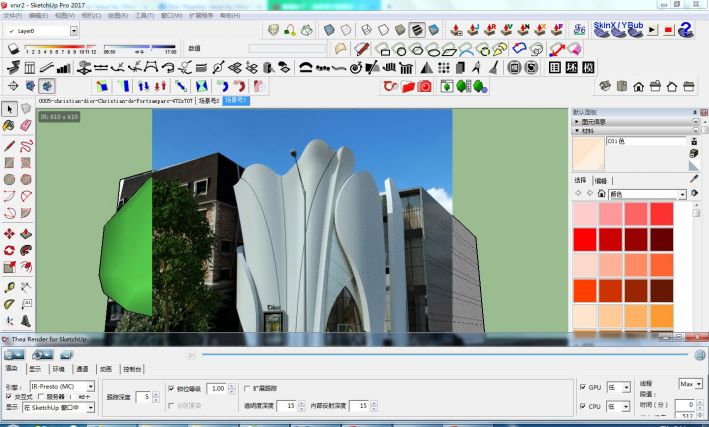Pick the Tape Measure tool
Image resolution: width=709 pixels, height=427 pixels.
pos(9,287)
